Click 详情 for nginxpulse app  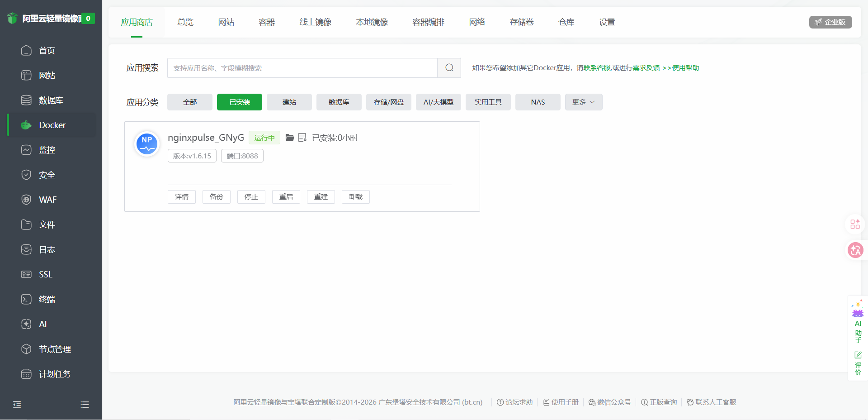click(x=182, y=196)
